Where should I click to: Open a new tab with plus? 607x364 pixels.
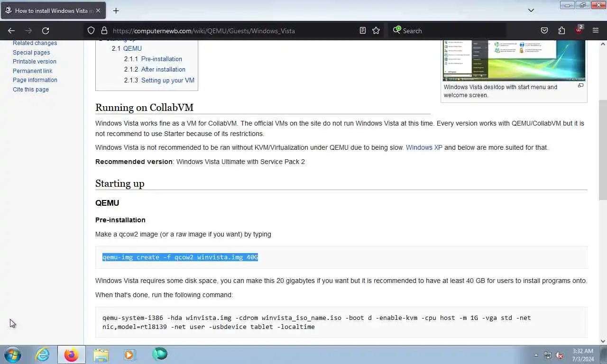point(116,10)
